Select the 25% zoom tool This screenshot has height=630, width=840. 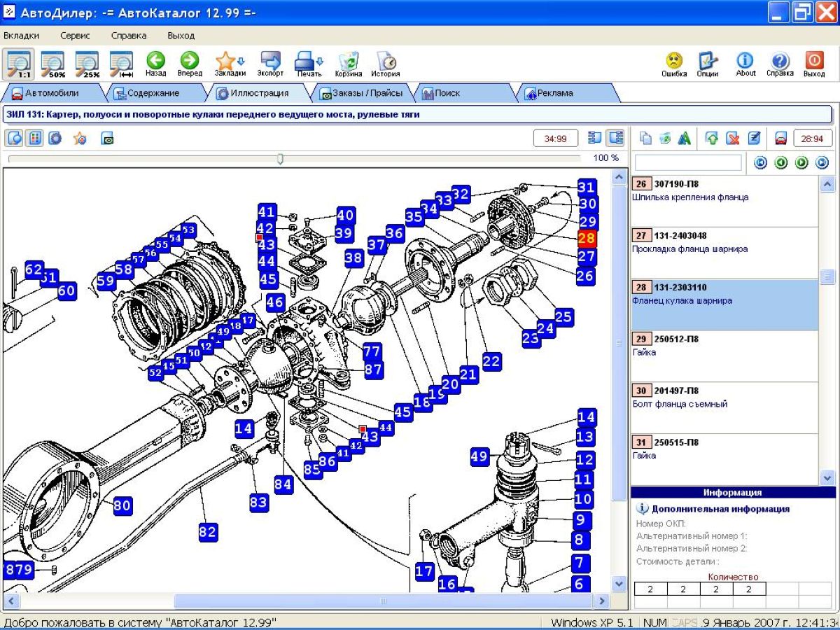87,64
